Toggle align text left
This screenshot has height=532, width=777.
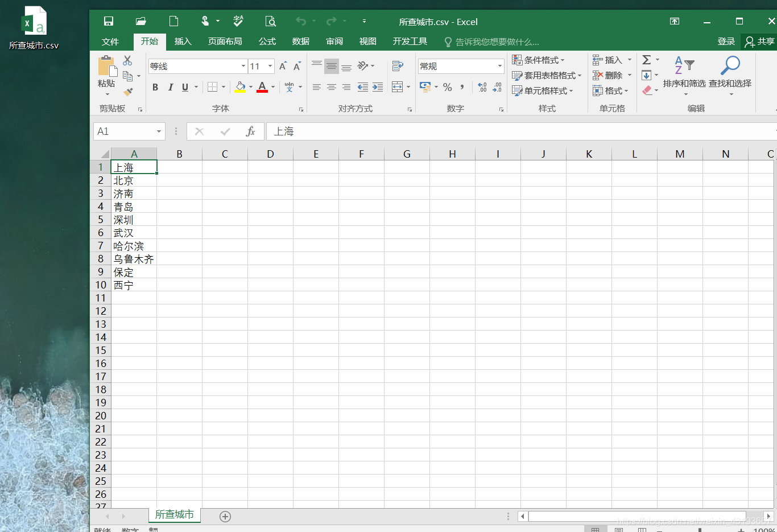317,87
